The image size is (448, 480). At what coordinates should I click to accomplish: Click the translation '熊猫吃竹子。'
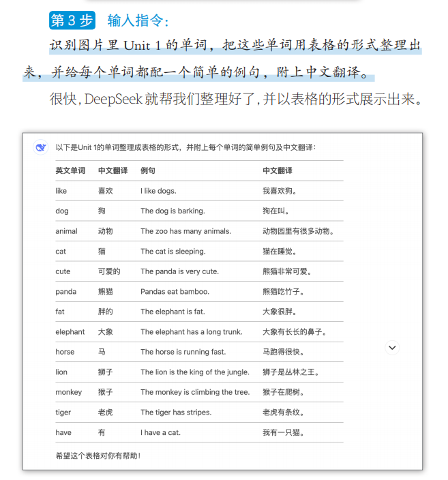(x=283, y=291)
